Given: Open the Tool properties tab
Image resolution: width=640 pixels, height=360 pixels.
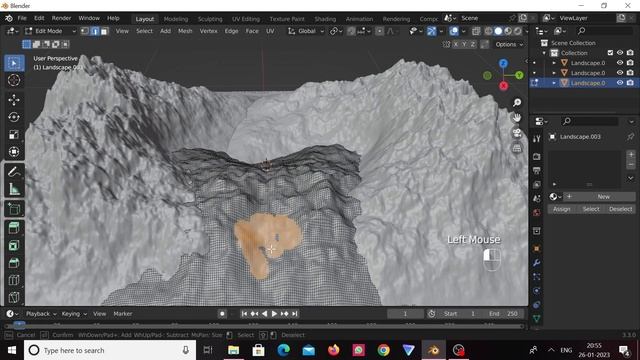Looking at the screenshot, I should point(537,139).
